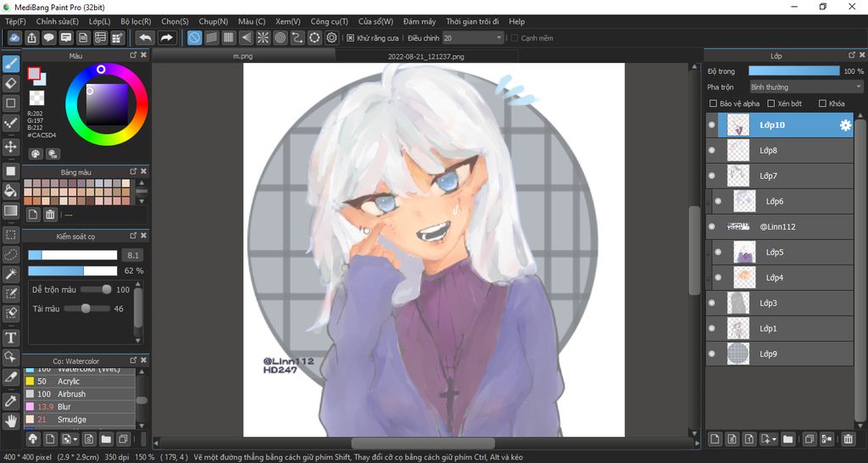Open add-brush dropdown in brush panel
The height and width of the screenshot is (463, 868).
click(x=75, y=439)
